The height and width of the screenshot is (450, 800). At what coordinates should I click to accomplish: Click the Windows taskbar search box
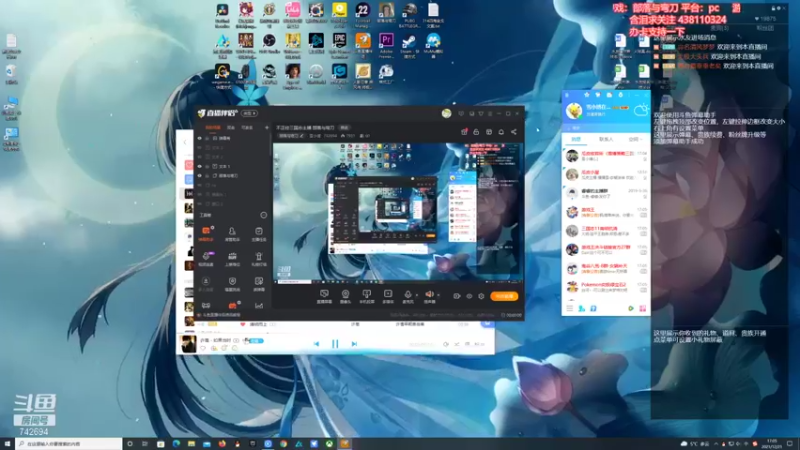69,444
